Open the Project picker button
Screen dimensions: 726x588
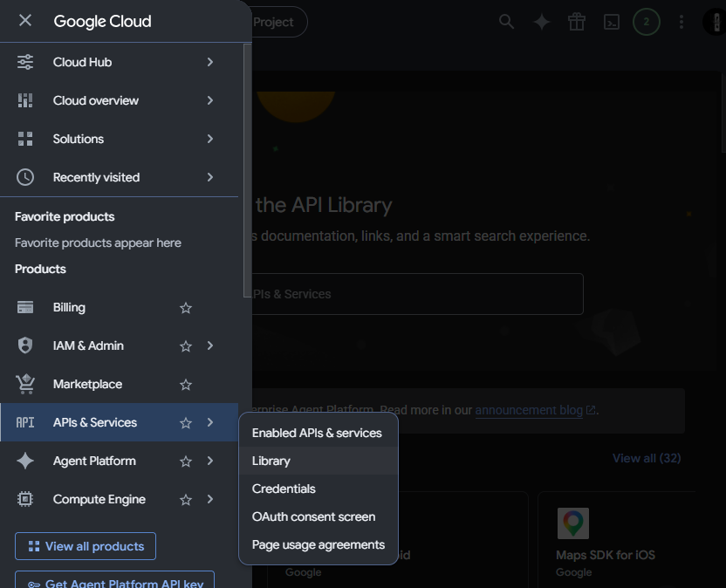tap(279, 22)
